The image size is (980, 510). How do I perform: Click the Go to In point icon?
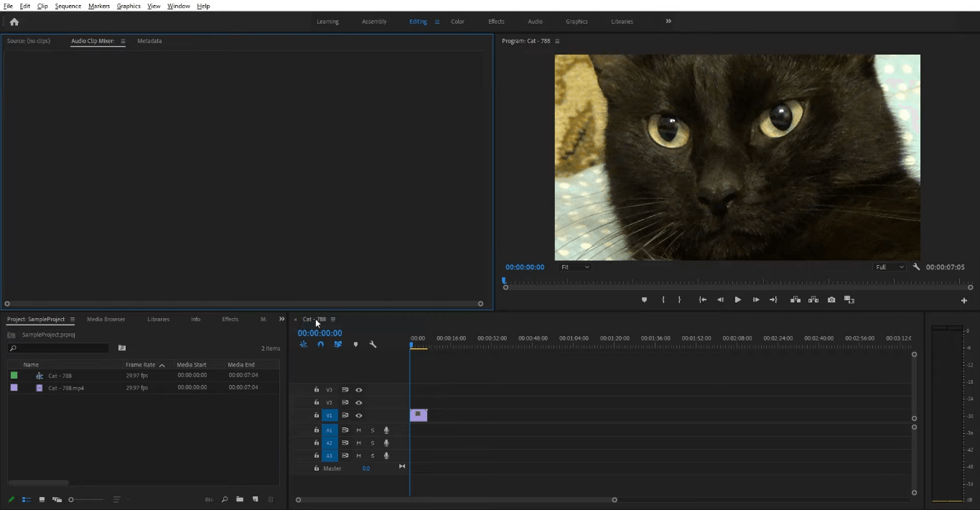pos(702,300)
